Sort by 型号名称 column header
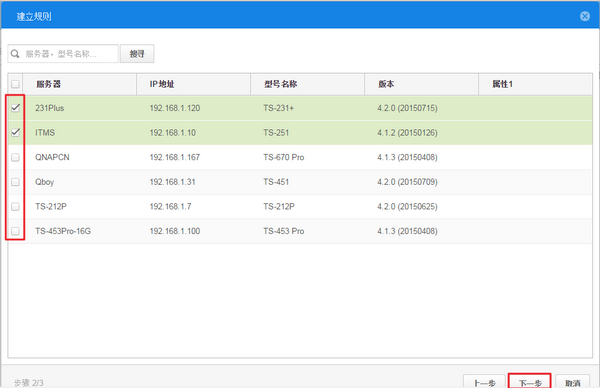Viewport: 600px width, 388px height. tap(308, 84)
